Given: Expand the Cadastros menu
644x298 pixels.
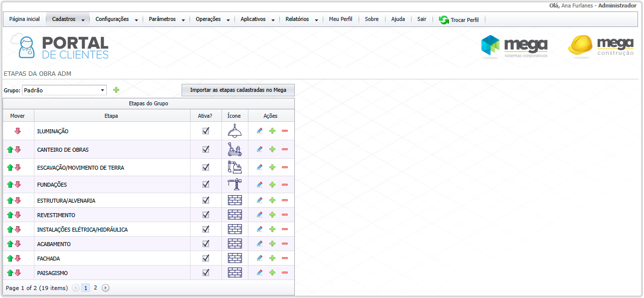Looking at the screenshot, I should click(x=68, y=19).
